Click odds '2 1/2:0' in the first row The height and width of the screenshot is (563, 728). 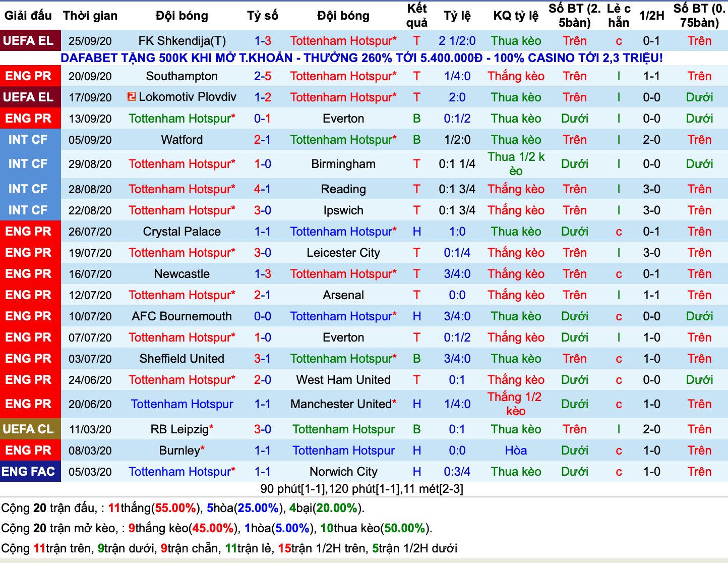coord(457,41)
